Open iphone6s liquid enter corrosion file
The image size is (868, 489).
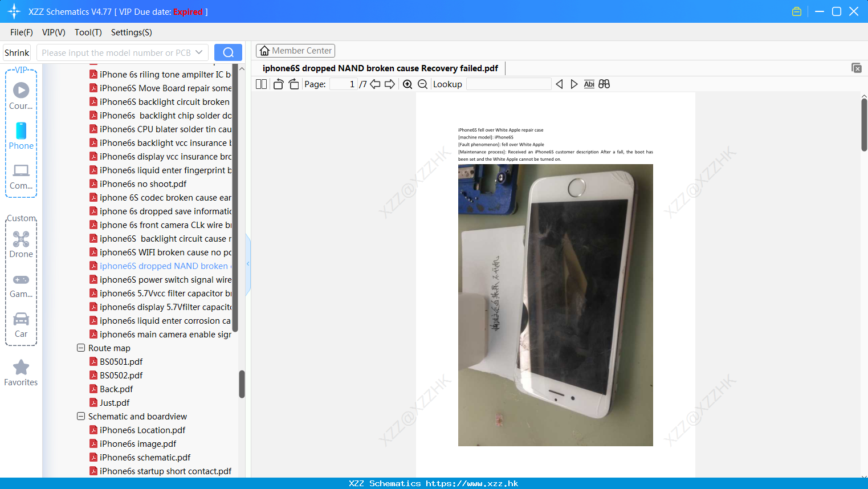tap(165, 321)
